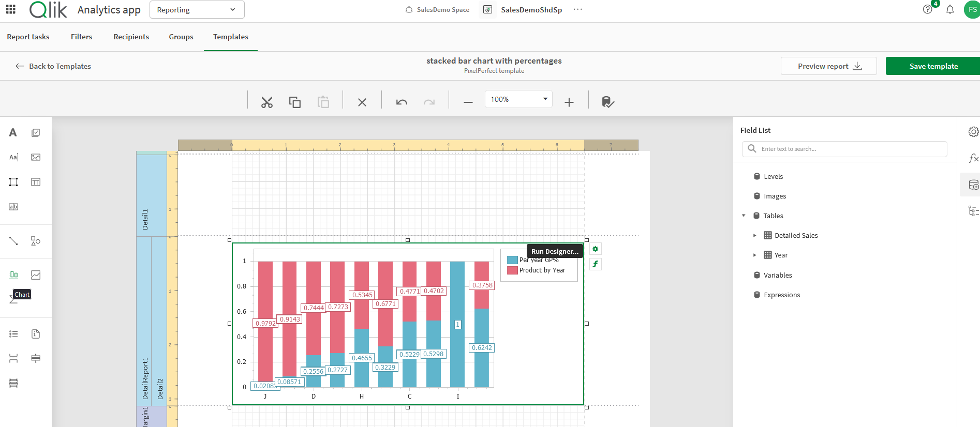Expand the Year table node
Screen dimensions: 980x427
(754, 255)
